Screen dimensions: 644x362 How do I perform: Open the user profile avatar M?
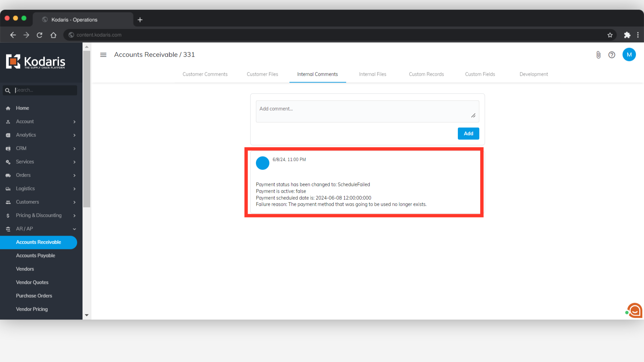[x=629, y=55]
